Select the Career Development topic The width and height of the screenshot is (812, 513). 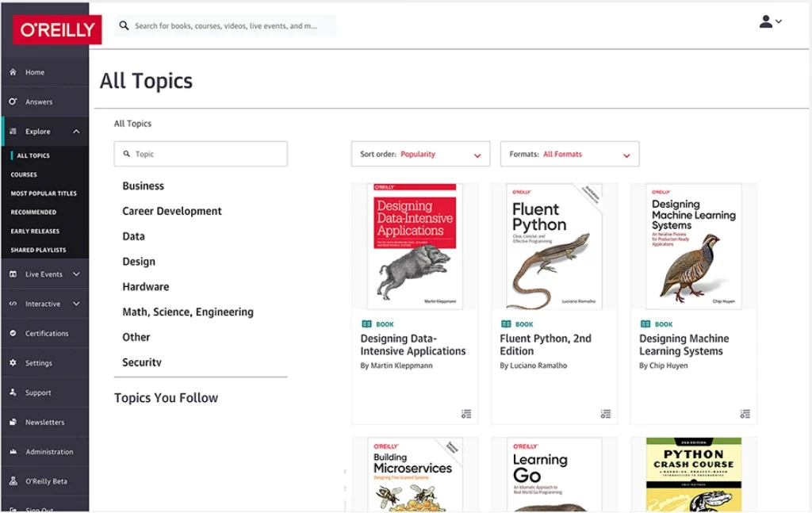172,211
